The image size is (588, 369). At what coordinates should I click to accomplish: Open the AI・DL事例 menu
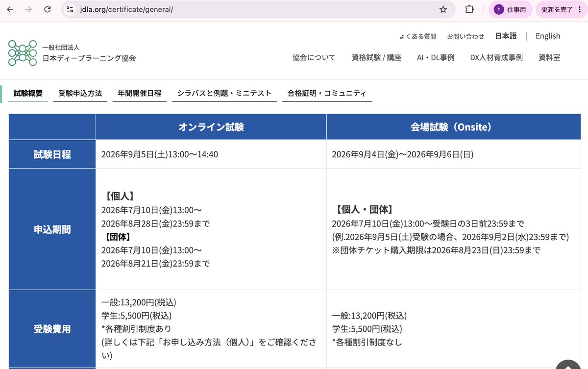[x=436, y=57]
